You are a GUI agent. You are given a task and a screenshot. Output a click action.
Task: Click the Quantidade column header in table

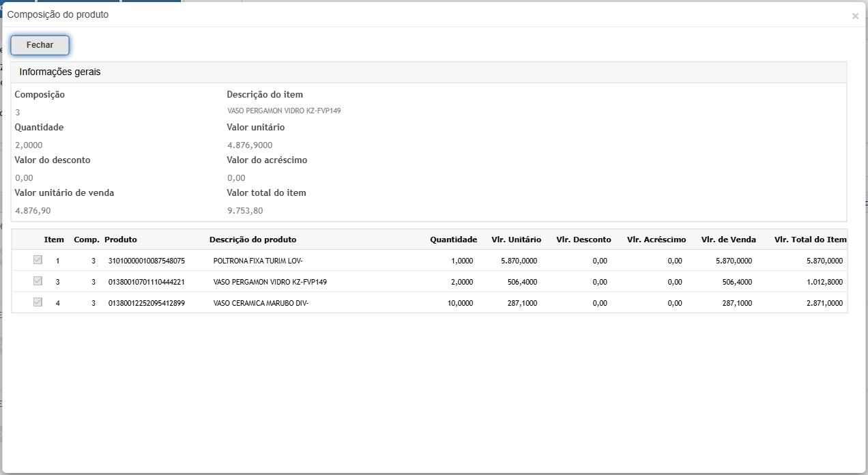453,240
